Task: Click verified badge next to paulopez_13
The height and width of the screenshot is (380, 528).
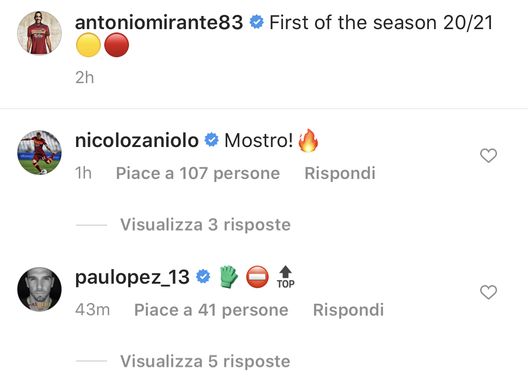Action: click(x=203, y=277)
